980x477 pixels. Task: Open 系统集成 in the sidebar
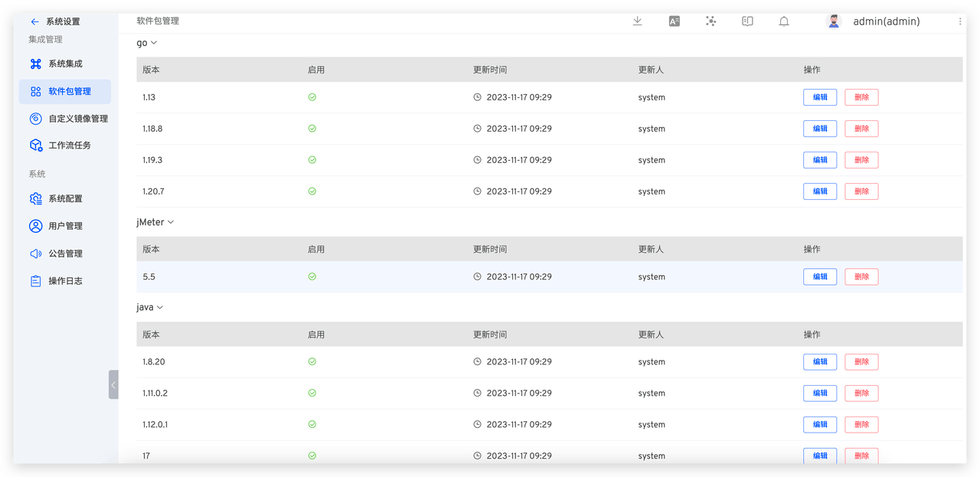click(65, 64)
